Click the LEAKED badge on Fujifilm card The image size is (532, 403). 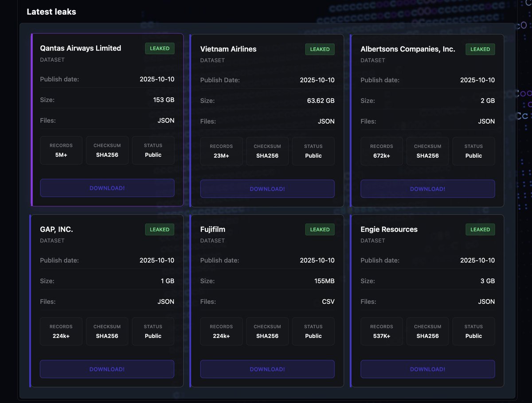click(x=320, y=229)
